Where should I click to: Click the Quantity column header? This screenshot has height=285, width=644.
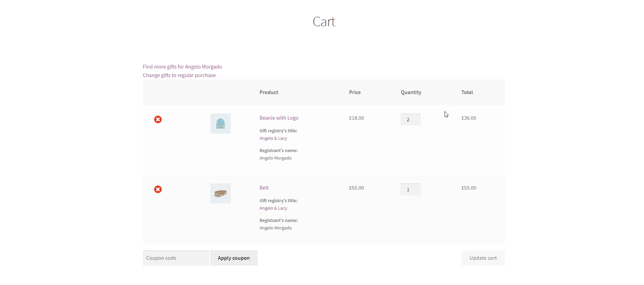(411, 92)
